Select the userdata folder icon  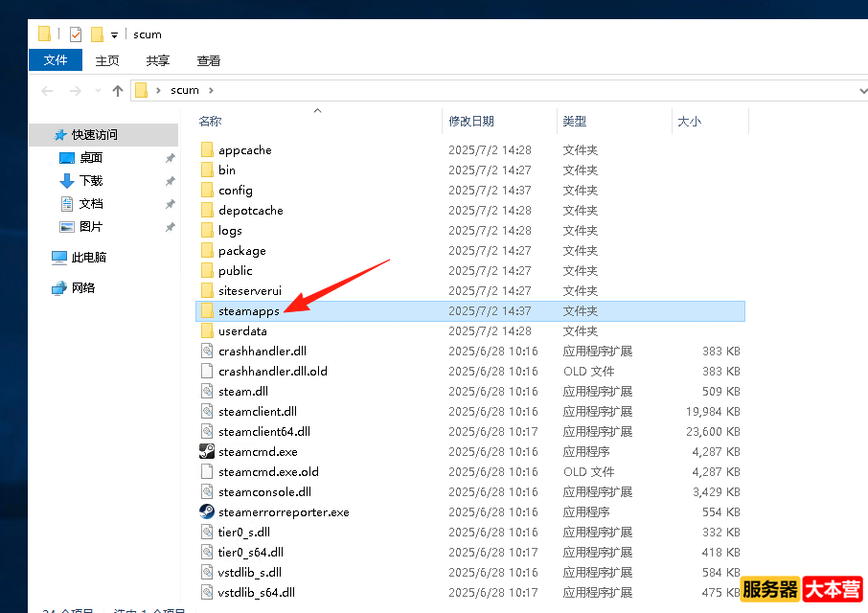(207, 330)
